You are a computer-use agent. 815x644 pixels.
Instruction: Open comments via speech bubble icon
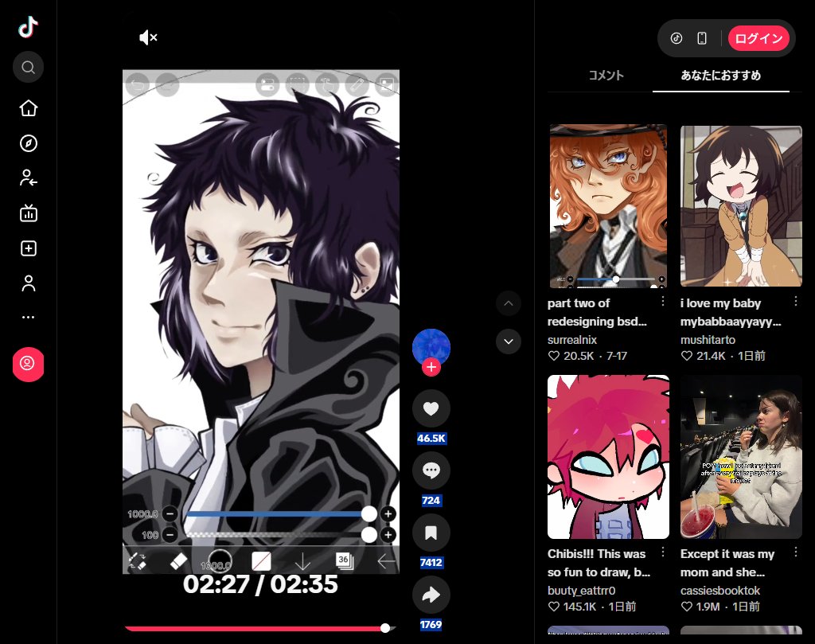pyautogui.click(x=431, y=471)
